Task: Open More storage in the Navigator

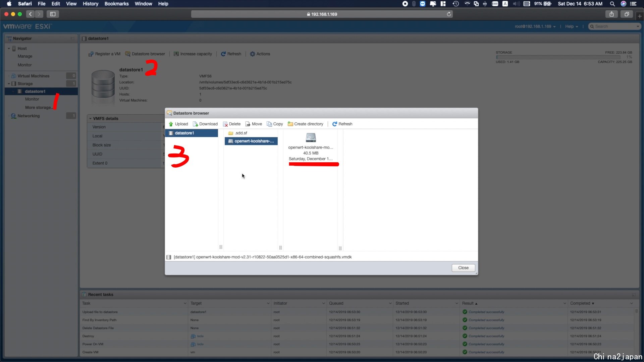Action: 38,108
